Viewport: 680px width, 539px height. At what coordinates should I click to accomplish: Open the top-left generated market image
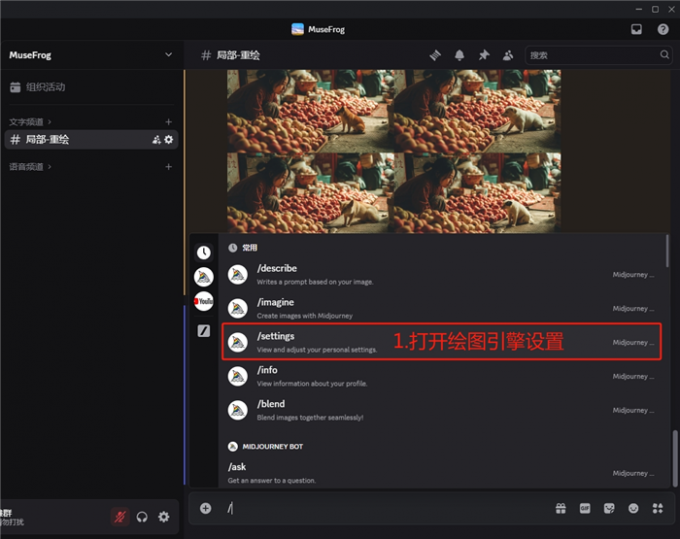[310, 111]
